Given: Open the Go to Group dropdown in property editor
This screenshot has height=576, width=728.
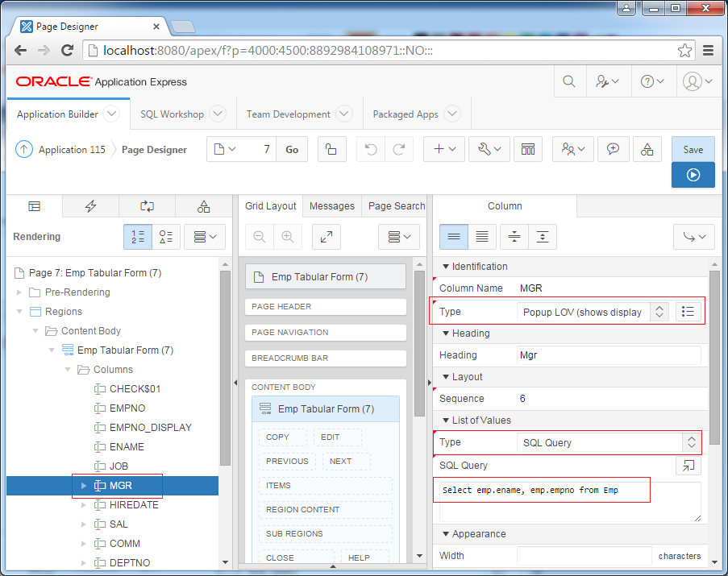Looking at the screenshot, I should point(694,237).
